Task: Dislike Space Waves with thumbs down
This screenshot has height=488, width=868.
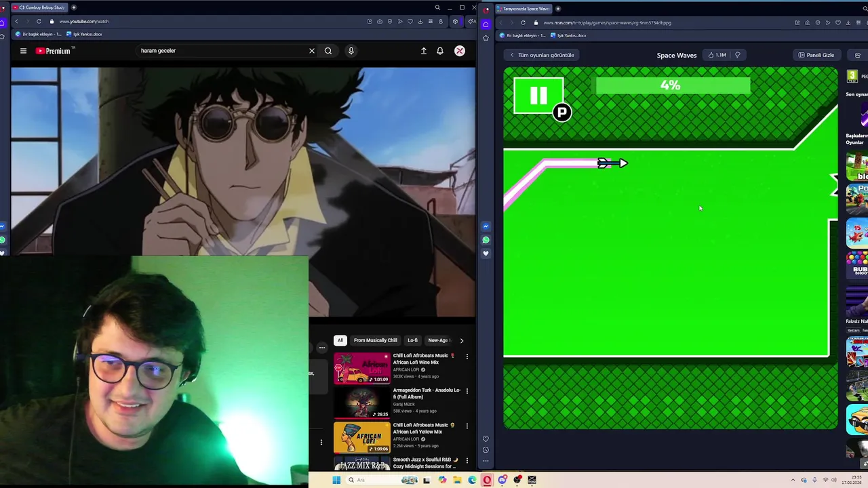Action: [738, 55]
